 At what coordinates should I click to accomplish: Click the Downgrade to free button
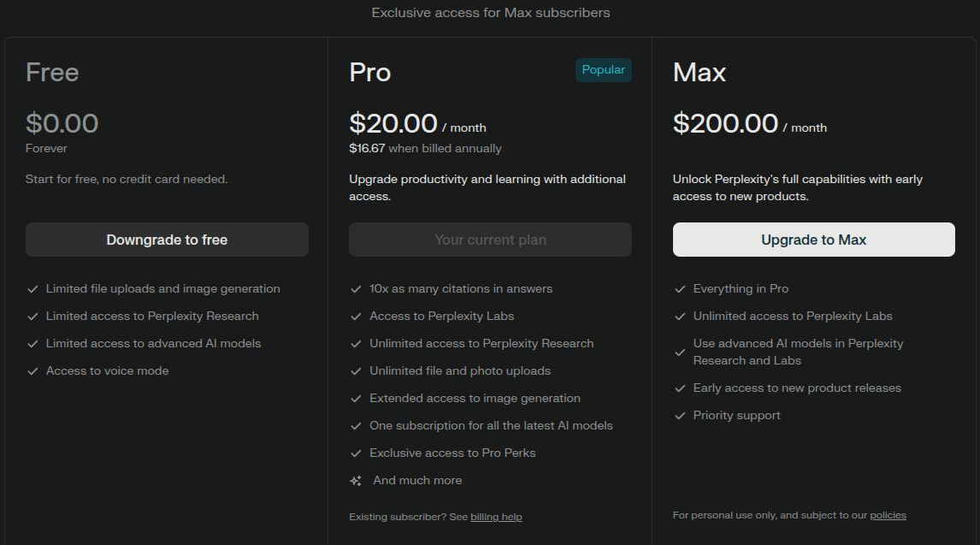(167, 240)
